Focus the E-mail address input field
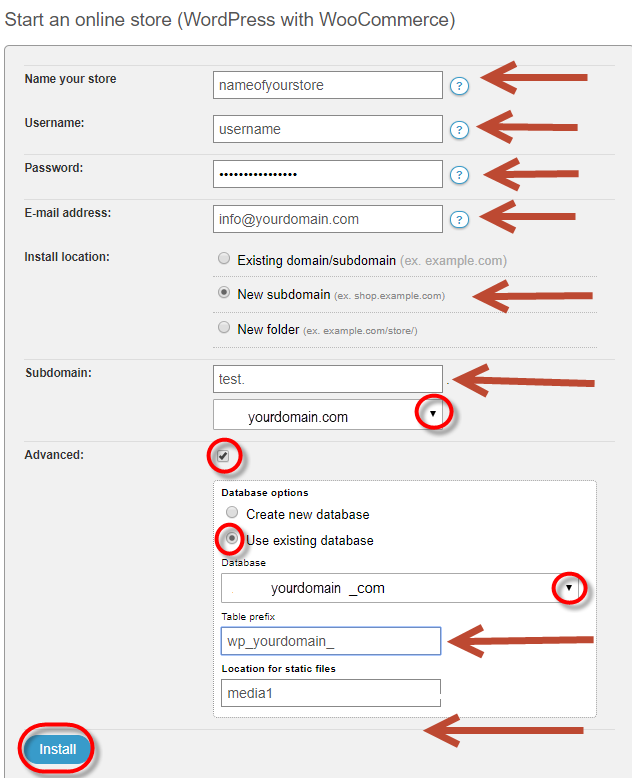 pos(328,219)
